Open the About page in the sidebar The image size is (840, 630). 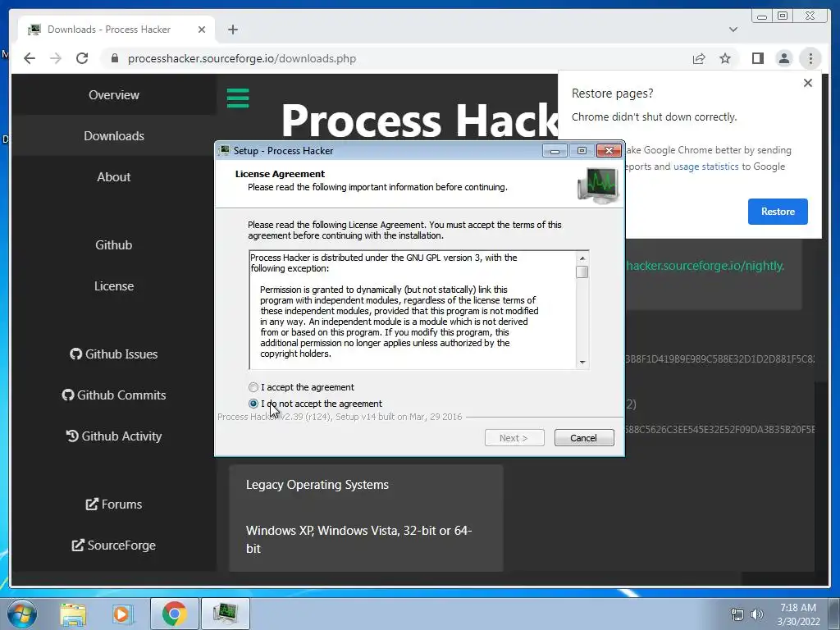pos(113,177)
